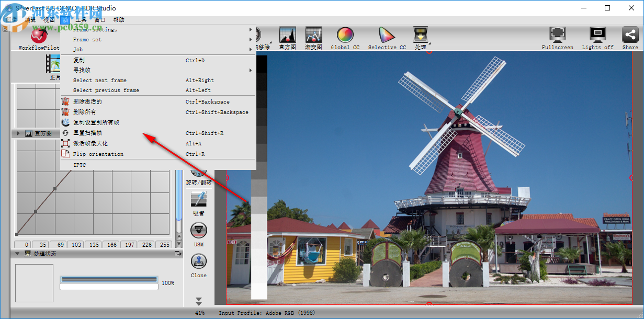Click the Share button
This screenshot has height=319, width=644.
tap(630, 35)
